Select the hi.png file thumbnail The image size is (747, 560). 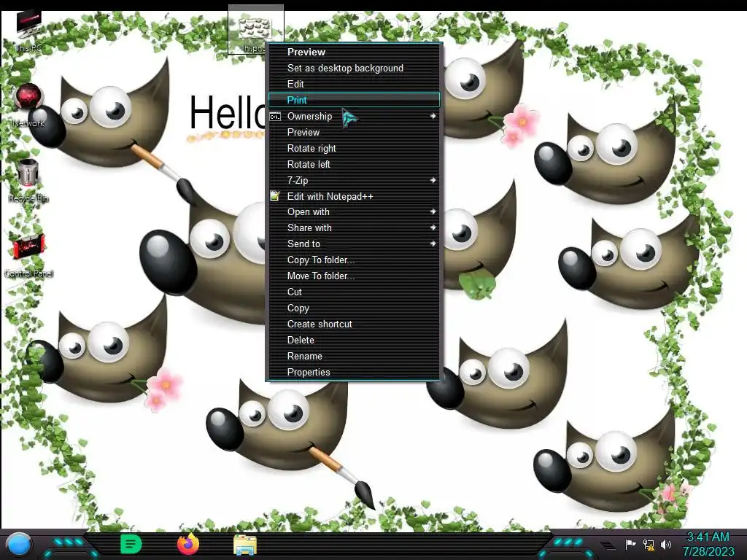tap(255, 29)
